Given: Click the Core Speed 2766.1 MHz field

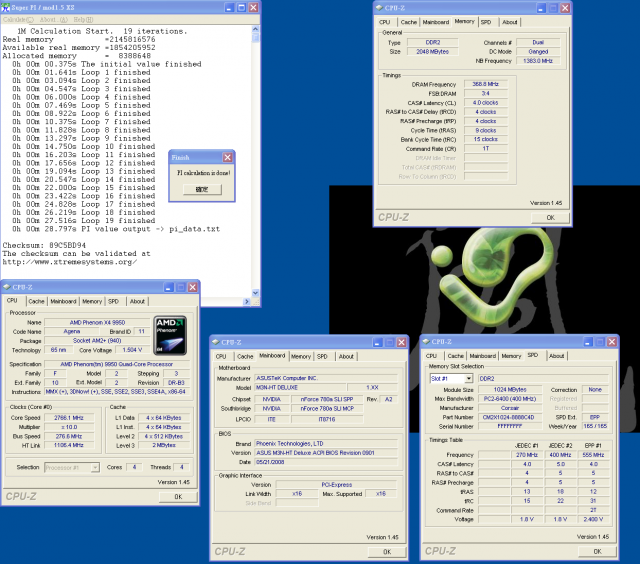Looking at the screenshot, I should point(69,417).
